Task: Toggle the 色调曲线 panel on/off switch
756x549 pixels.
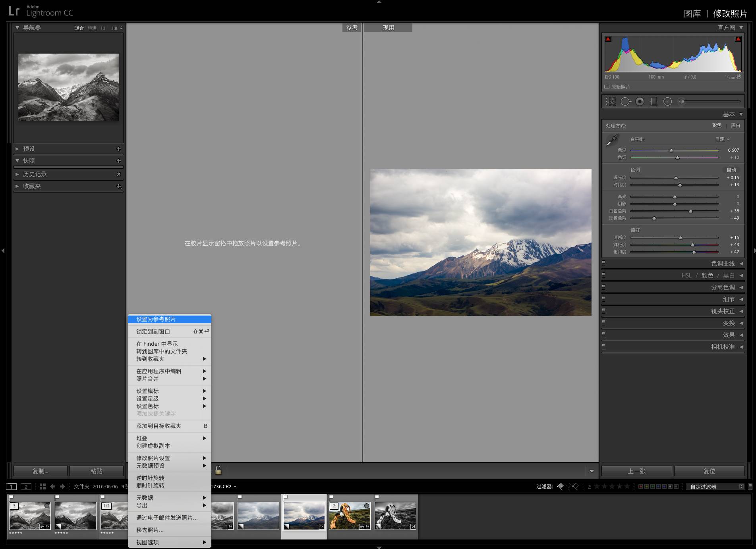Action: 604,263
